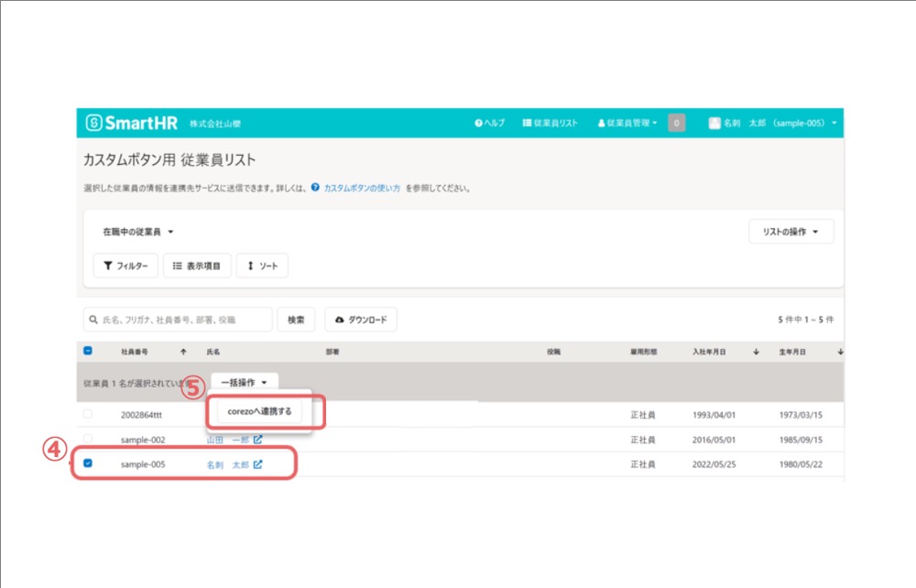Open the ヘルプ help menu
This screenshot has width=916, height=588.
(489, 123)
